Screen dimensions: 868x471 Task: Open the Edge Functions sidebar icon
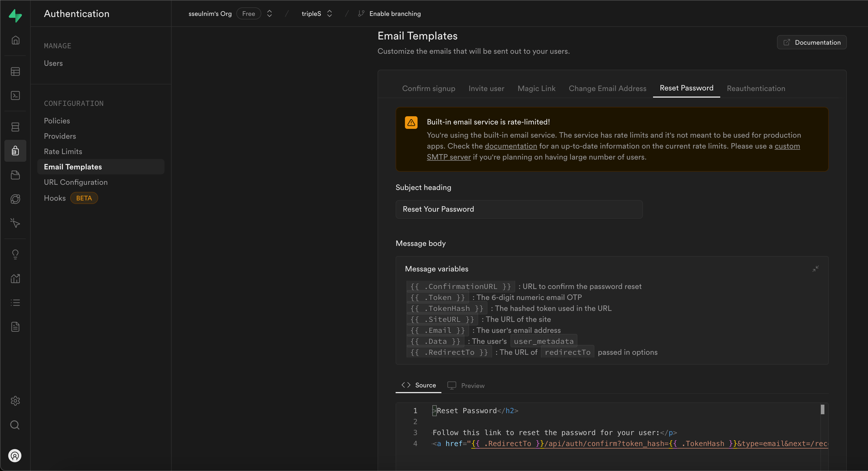coord(15,199)
